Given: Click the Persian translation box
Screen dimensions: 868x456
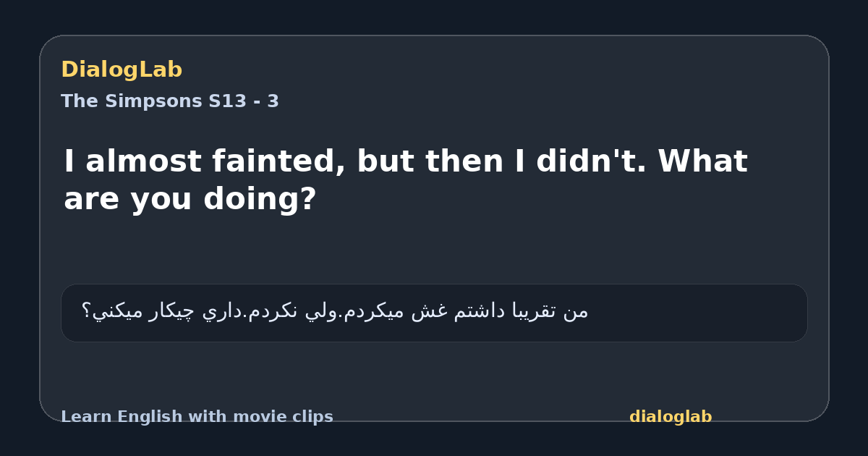Looking at the screenshot, I should click(x=434, y=313).
